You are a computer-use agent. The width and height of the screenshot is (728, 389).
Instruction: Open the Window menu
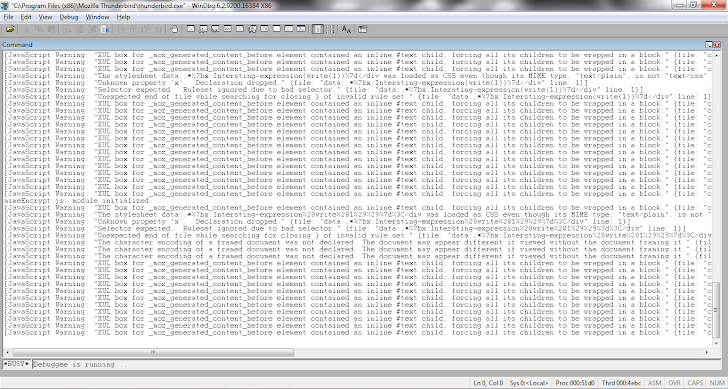[97, 17]
